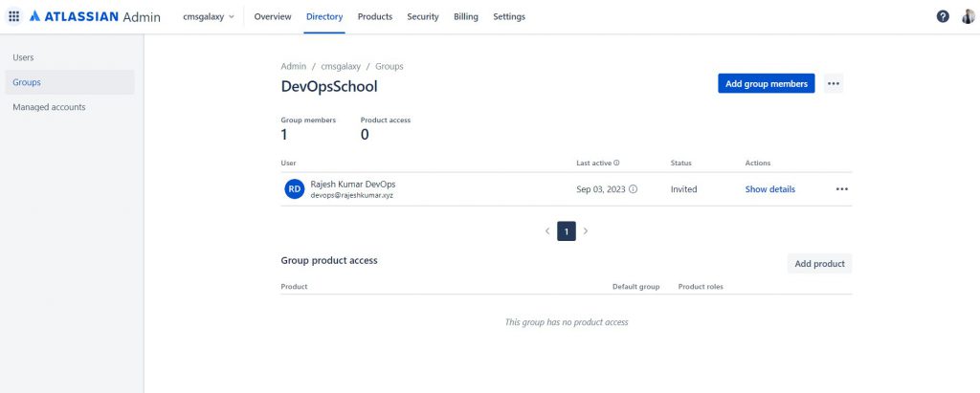Select Users in the left sidebar

23,57
